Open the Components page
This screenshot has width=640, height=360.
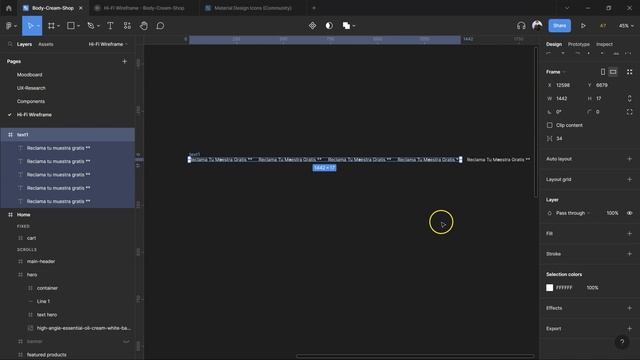coord(31,101)
